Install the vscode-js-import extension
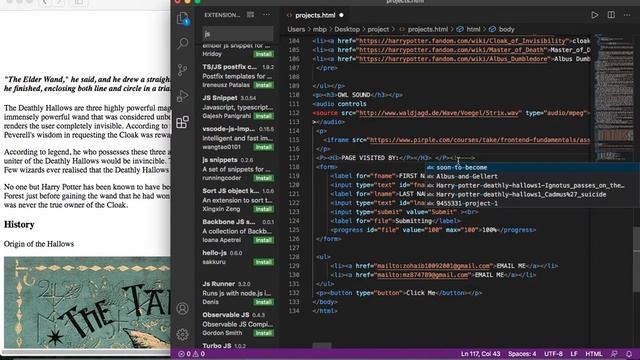This screenshot has width=640, height=360. tap(263, 147)
